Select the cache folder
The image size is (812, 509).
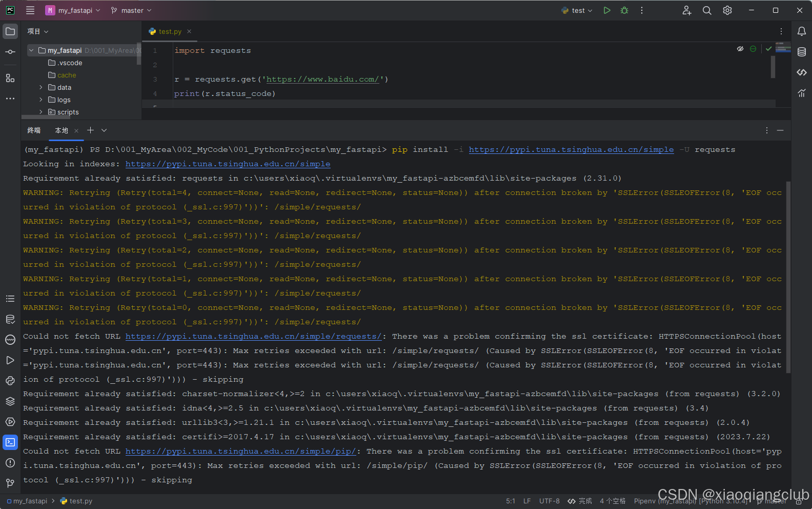tap(62, 75)
